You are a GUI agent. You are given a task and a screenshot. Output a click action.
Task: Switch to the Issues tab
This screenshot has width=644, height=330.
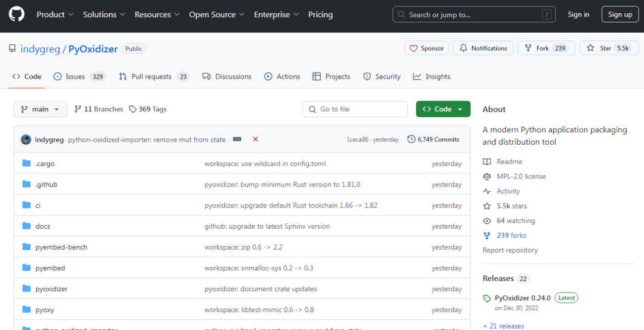click(x=75, y=77)
